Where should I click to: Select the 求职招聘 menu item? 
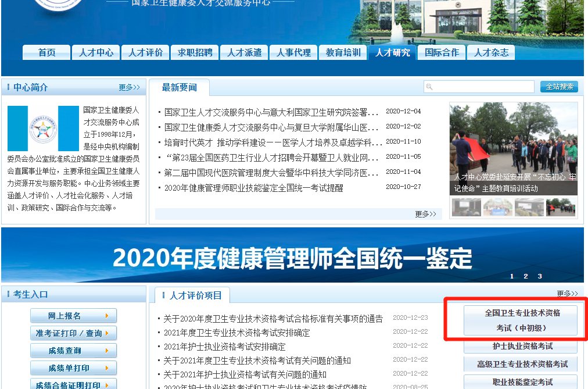click(x=195, y=52)
